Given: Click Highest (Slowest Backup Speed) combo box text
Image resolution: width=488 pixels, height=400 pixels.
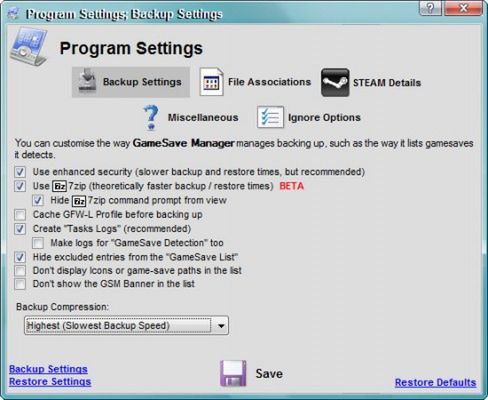Looking at the screenshot, I should 98,326.
